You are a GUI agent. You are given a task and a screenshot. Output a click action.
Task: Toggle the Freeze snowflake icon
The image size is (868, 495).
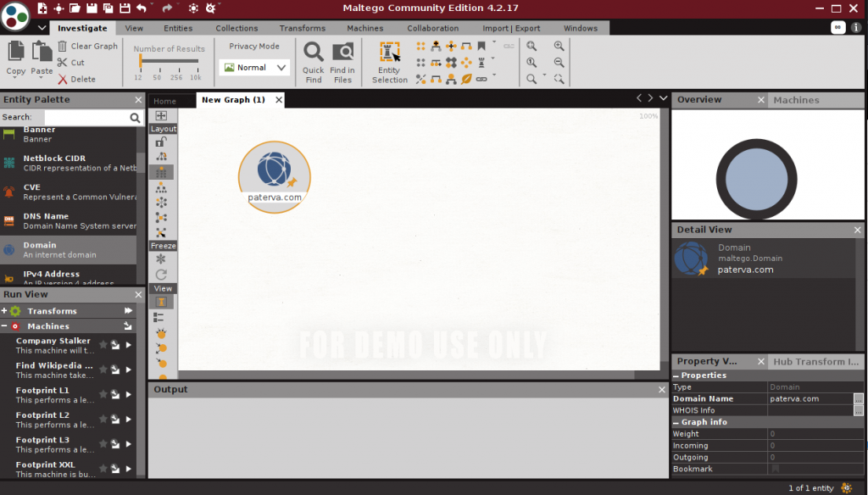[x=161, y=259]
